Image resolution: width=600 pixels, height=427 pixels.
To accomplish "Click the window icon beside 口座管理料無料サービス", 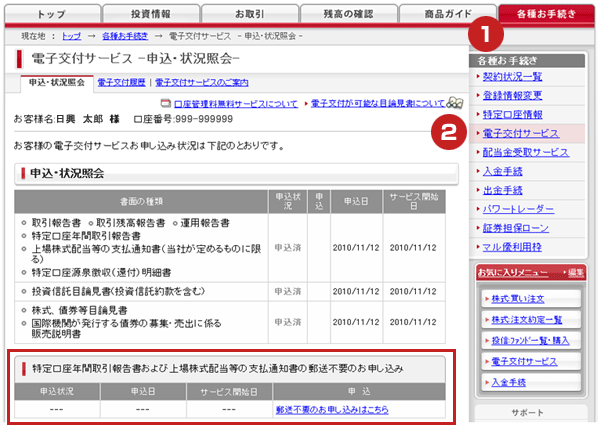I will [166, 103].
